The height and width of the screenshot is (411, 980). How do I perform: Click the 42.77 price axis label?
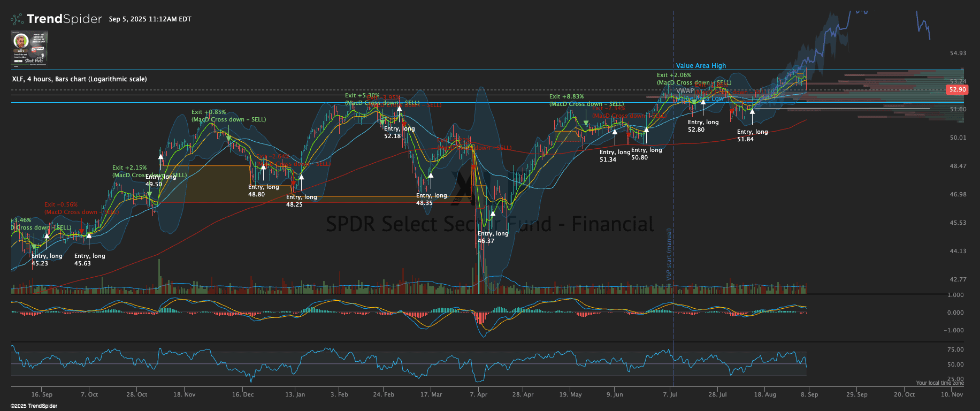(958, 279)
